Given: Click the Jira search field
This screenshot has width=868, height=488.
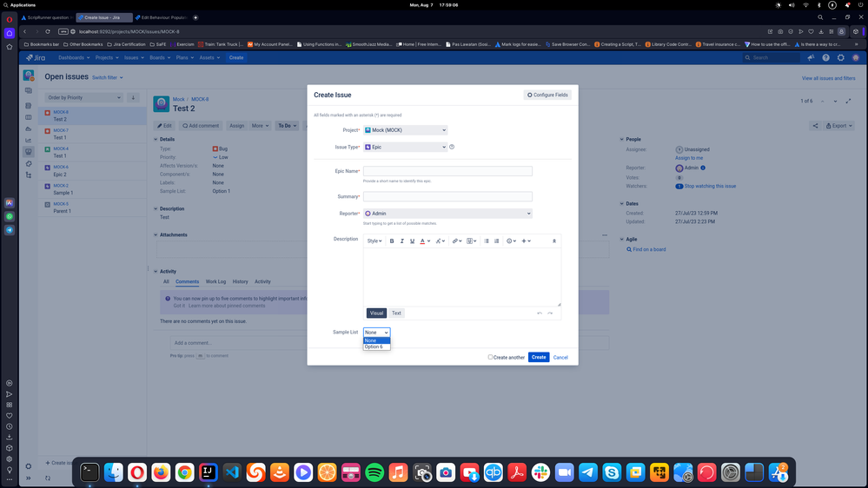Looking at the screenshot, I should coord(772,57).
